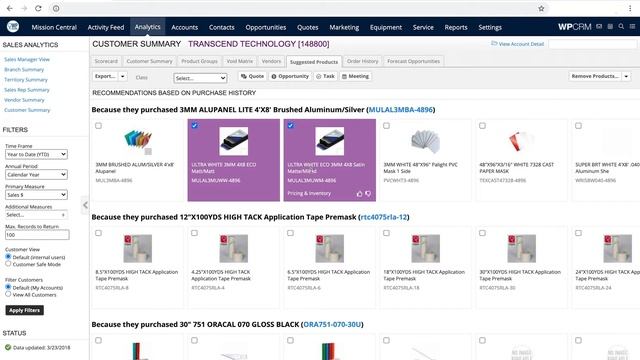Reload the page with the refresh icon
Screen dimensions: 640x360
(38, 8)
